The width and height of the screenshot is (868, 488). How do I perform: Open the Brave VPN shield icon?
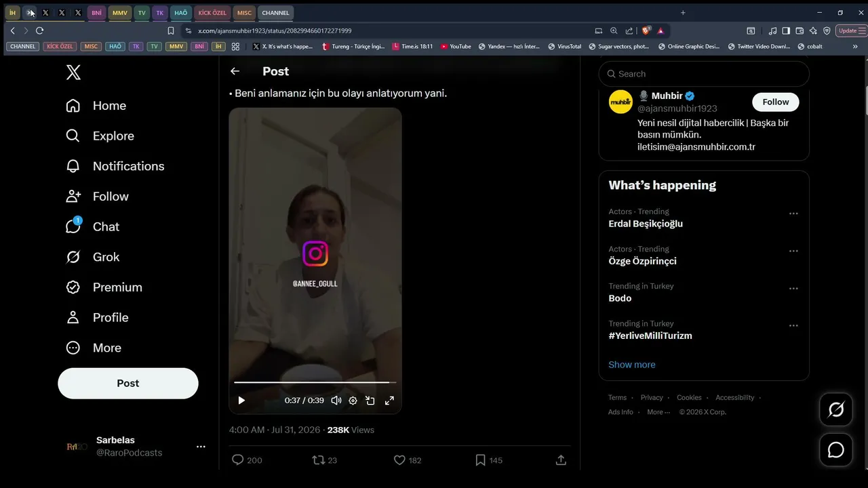827,30
